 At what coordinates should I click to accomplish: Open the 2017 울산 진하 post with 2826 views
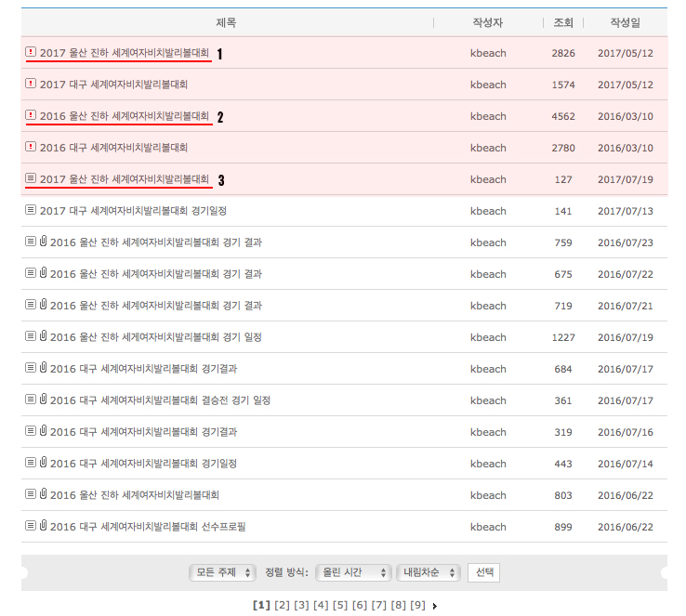[125, 53]
